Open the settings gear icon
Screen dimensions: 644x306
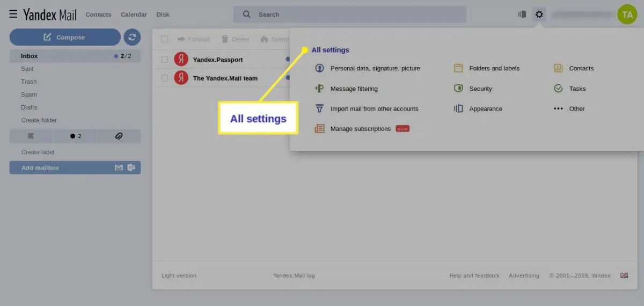[539, 14]
